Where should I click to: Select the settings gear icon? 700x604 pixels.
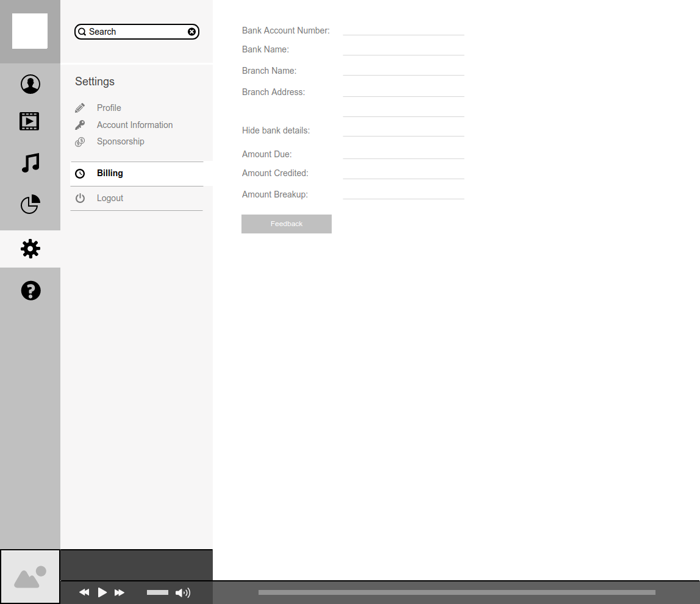(x=30, y=249)
